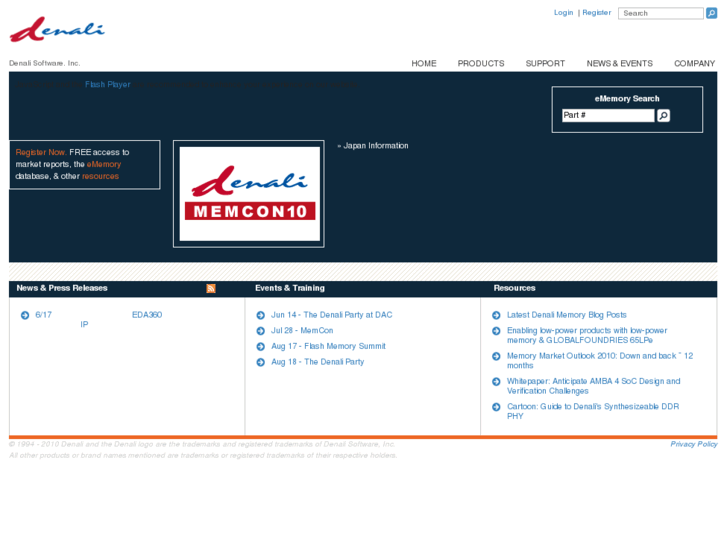The image size is (727, 545).
Task: Click the Denali logo at top left
Action: (57, 30)
